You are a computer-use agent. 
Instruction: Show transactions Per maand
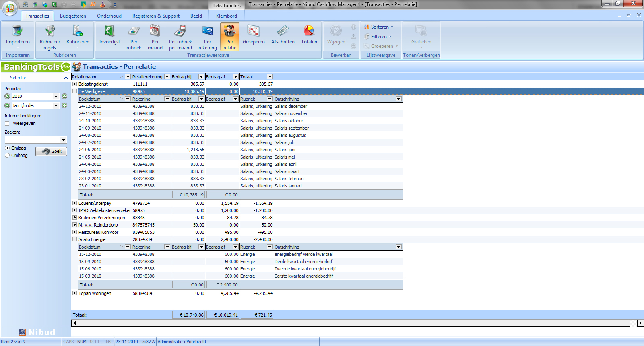[155, 37]
